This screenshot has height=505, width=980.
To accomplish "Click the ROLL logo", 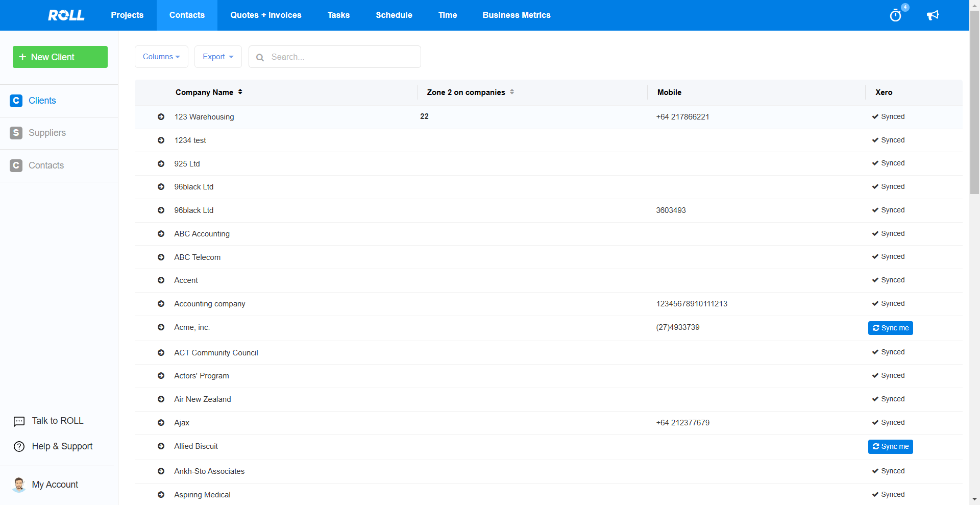I will coord(66,15).
